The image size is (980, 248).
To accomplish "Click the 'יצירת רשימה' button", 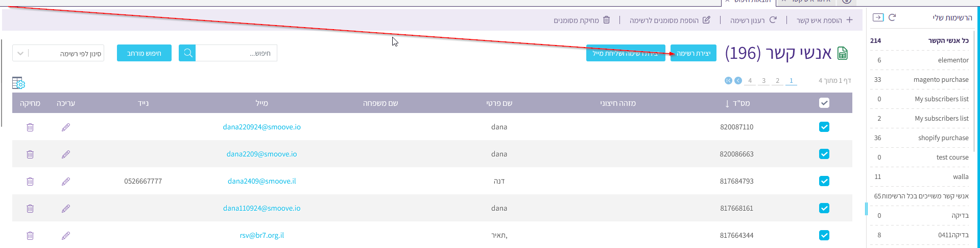I will pos(693,53).
